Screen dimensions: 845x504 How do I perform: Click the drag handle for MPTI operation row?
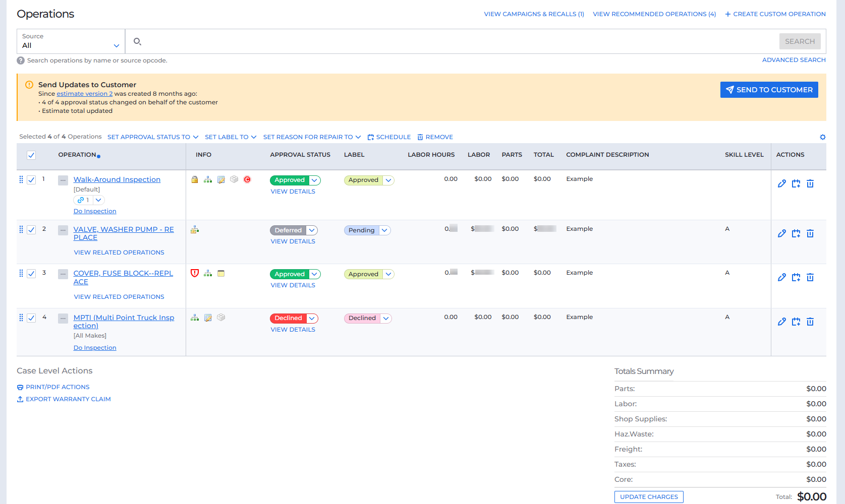(21, 318)
